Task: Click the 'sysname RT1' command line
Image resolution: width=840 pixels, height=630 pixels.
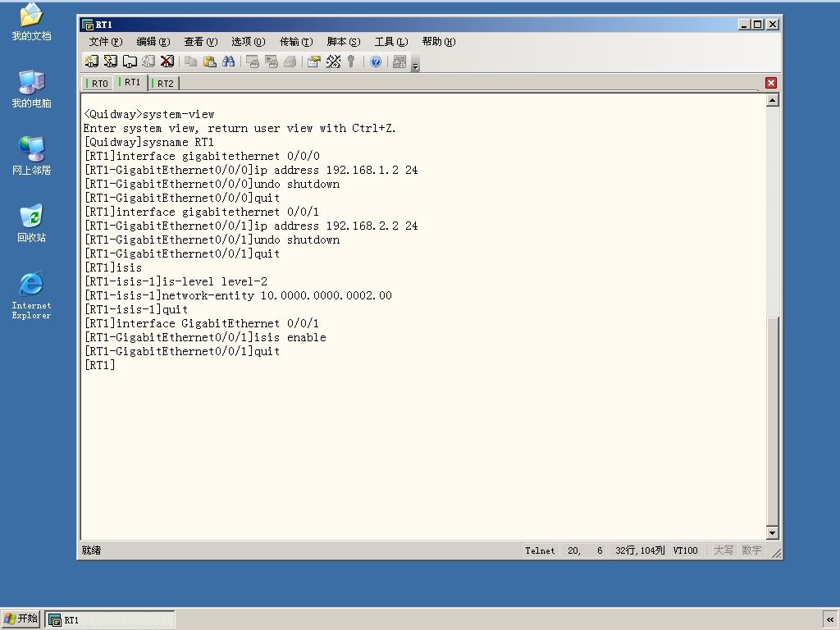Action: click(x=149, y=143)
